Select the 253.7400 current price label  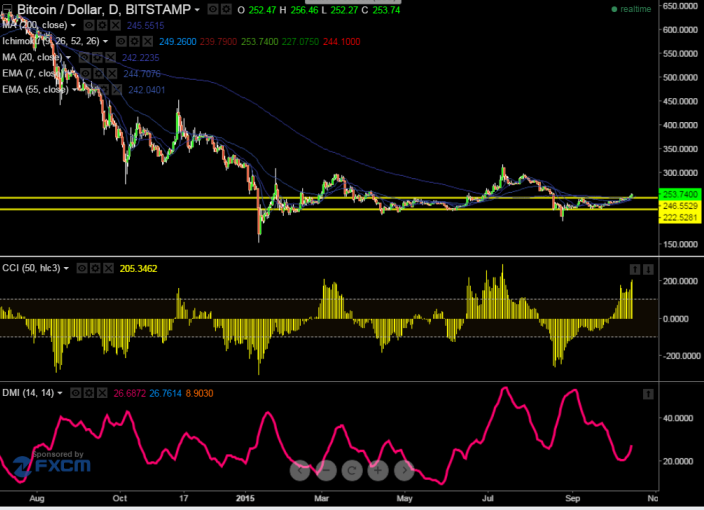(x=680, y=194)
